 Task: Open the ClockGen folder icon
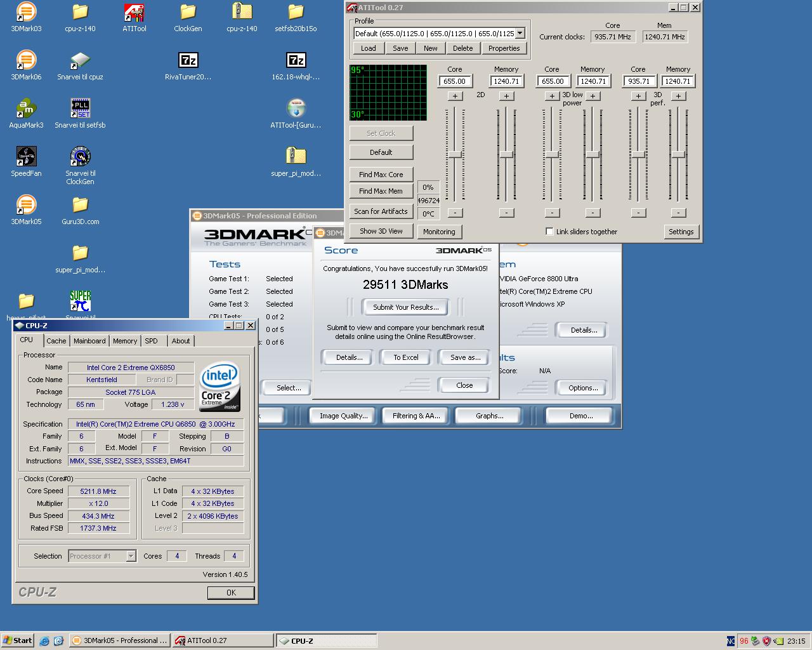(188, 17)
